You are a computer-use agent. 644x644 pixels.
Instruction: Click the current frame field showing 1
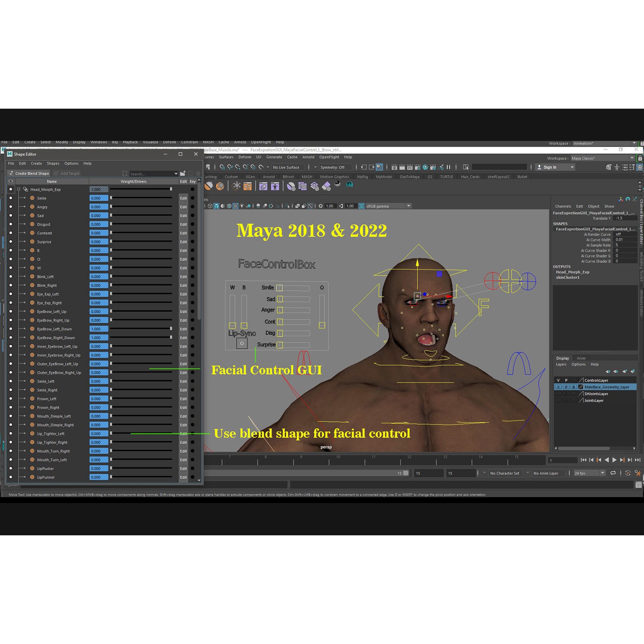(563, 460)
